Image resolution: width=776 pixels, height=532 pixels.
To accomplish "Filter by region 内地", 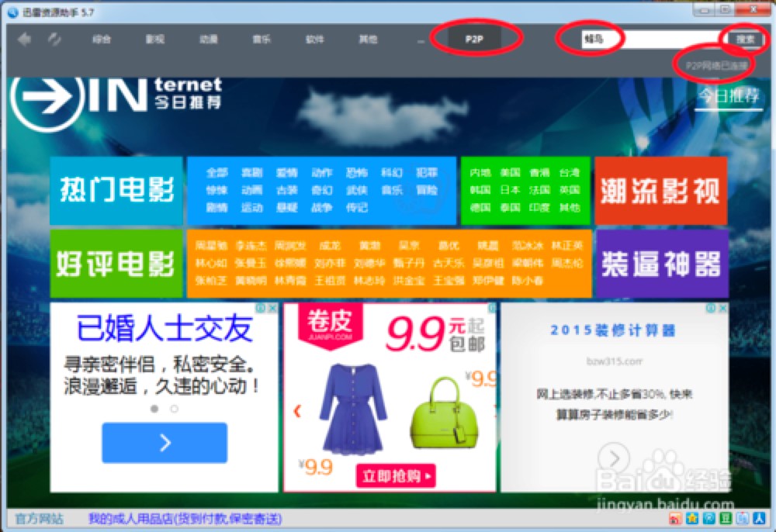I will click(x=480, y=173).
